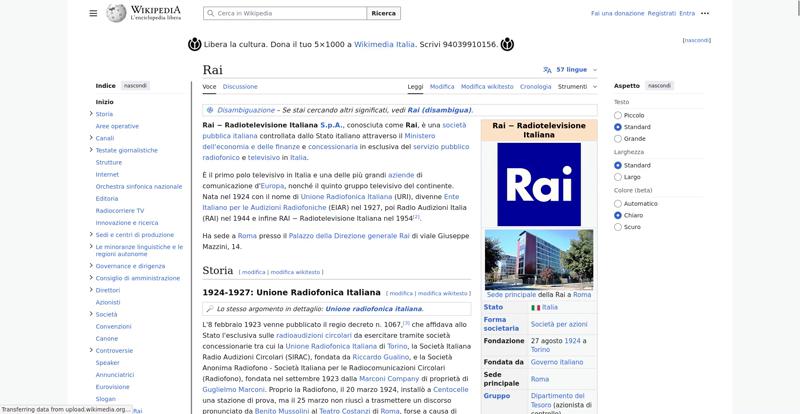Viewport: 800px width, 414px height.
Task: Expand Testate giornalistiche in index
Action: coord(91,150)
